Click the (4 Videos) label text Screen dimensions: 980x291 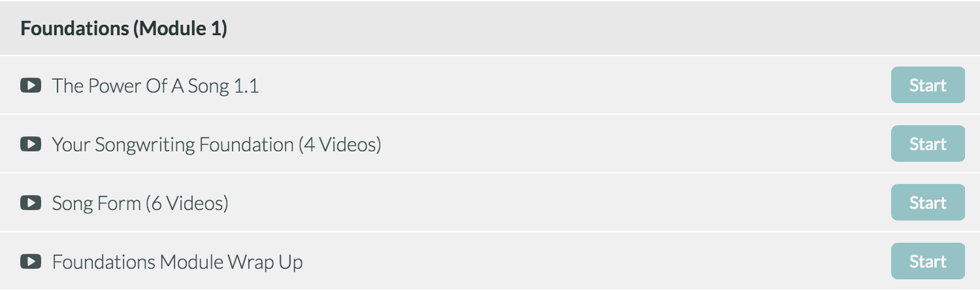point(340,144)
